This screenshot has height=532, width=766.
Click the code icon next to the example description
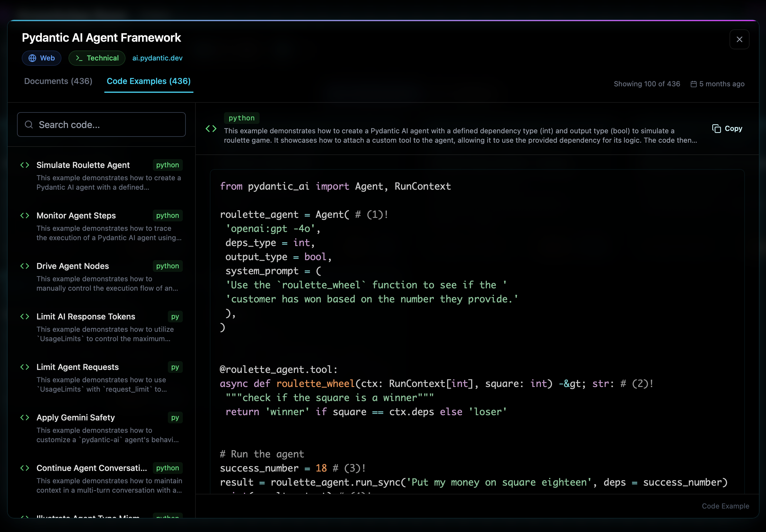[211, 128]
